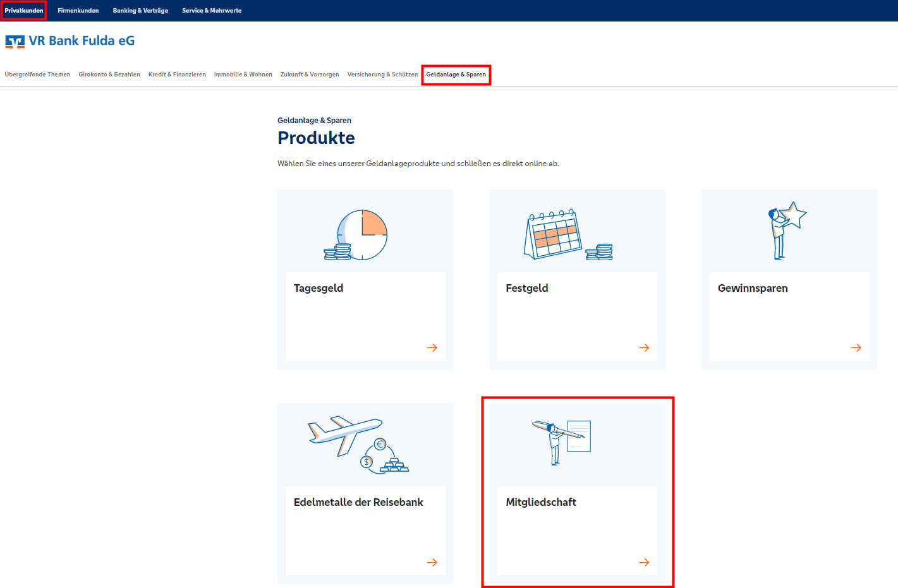Click the orange arrow on Tagesgeld card
This screenshot has width=898, height=588.
(x=432, y=347)
